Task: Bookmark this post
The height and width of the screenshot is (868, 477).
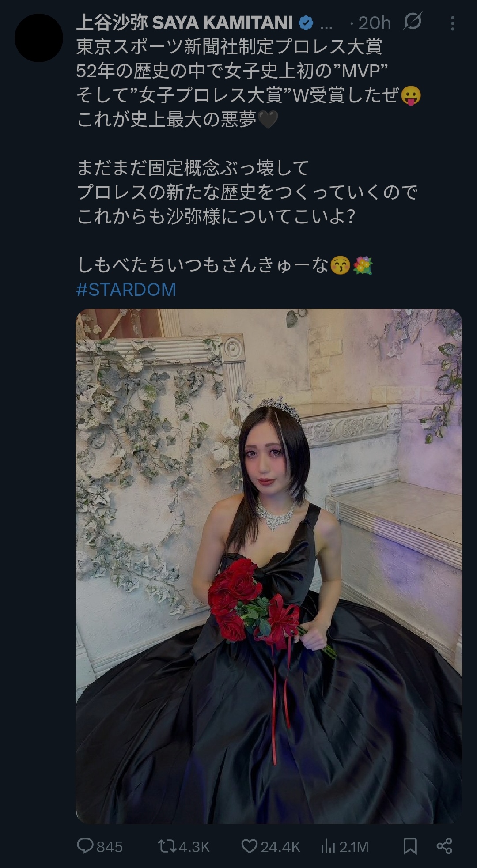Action: pyautogui.click(x=410, y=846)
